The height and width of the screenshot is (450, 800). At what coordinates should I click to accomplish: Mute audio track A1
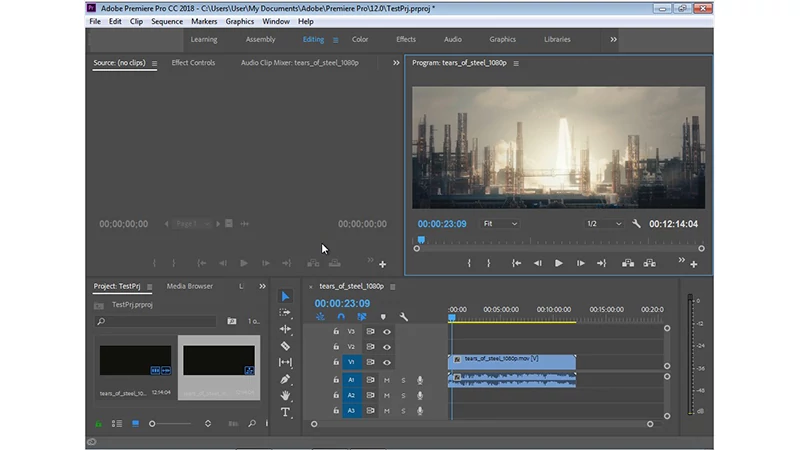click(387, 380)
